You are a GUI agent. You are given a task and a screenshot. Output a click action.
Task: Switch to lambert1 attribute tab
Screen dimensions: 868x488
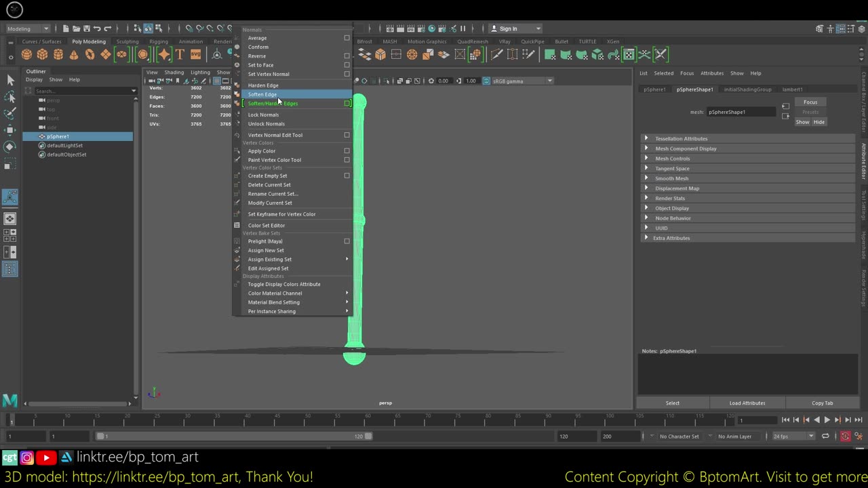[792, 89]
